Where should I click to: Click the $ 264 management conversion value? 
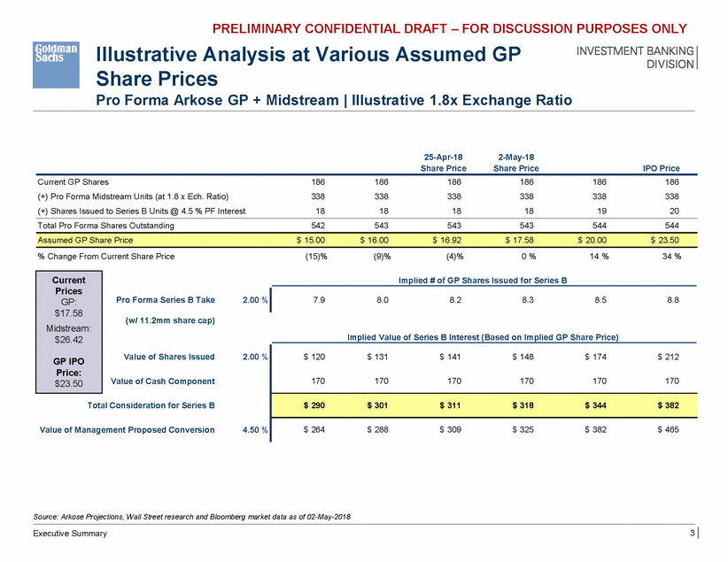click(x=314, y=430)
